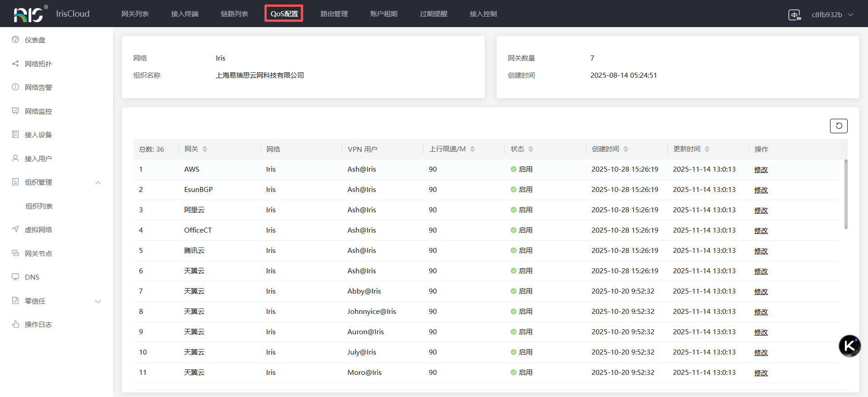Open 网络监控 from the sidebar
This screenshot has height=397, width=868.
point(38,111)
